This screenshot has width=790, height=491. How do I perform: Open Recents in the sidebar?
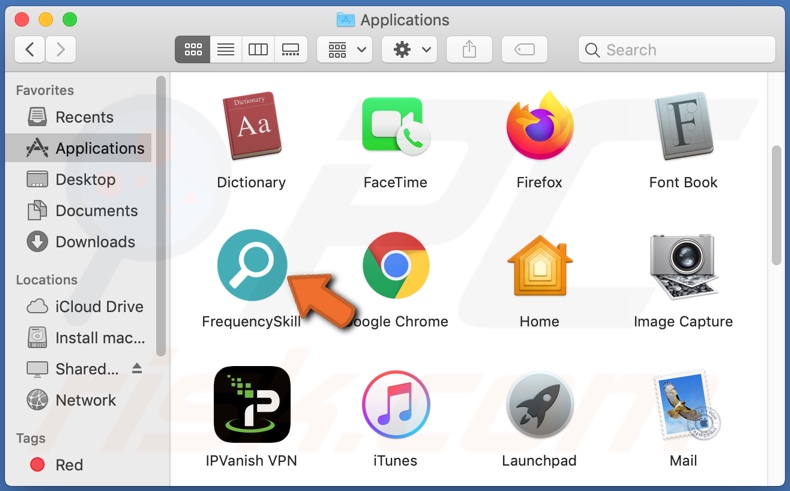pos(78,117)
